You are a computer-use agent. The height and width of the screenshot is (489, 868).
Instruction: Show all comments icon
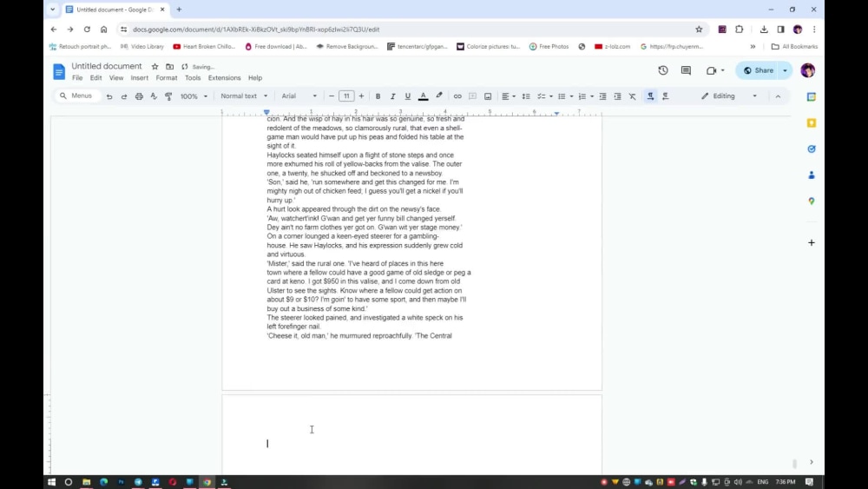(686, 70)
